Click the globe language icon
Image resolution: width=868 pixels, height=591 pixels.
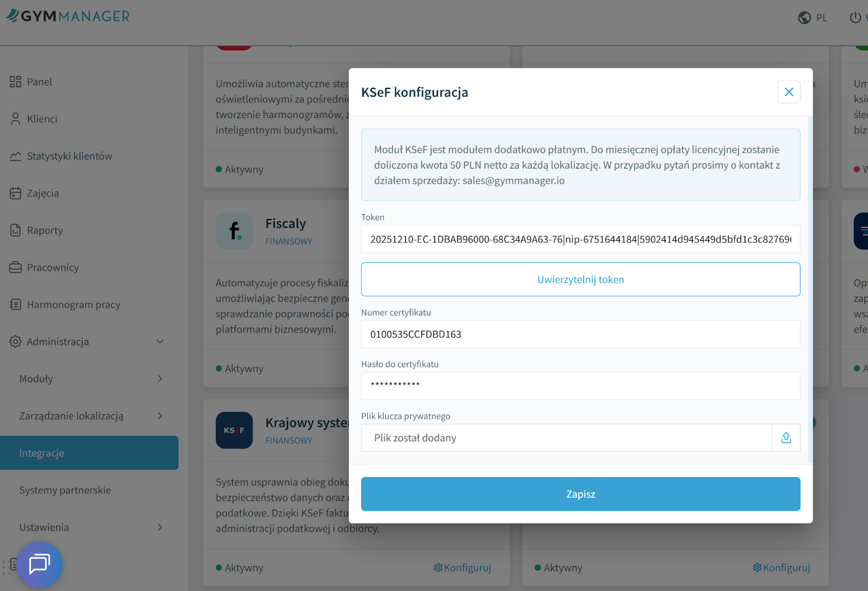pyautogui.click(x=804, y=18)
